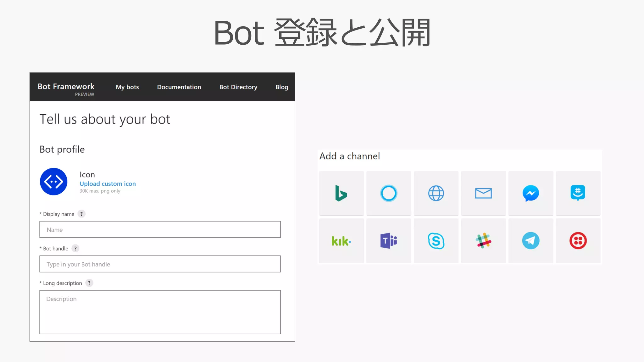Add the Cortana channel

point(389,193)
